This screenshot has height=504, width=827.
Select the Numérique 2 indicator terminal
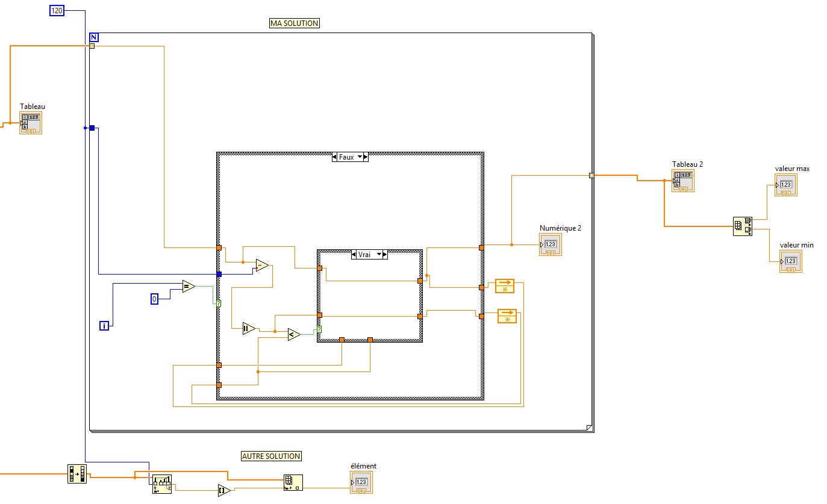click(551, 244)
